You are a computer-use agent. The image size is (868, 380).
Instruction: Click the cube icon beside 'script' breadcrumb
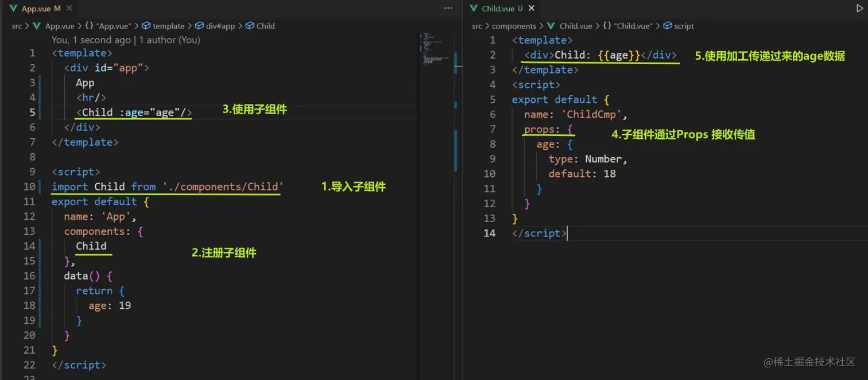(x=667, y=26)
